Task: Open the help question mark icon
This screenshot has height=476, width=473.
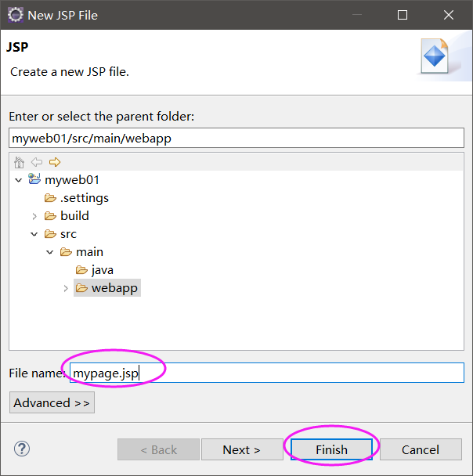Action: (22, 449)
